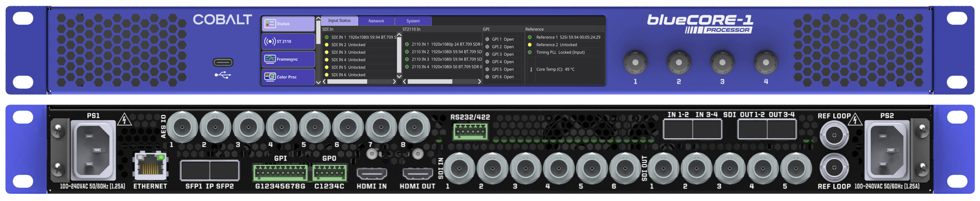Click the Core Temp thermometer icon
Viewport: 980px width, 201px height.
click(531, 69)
